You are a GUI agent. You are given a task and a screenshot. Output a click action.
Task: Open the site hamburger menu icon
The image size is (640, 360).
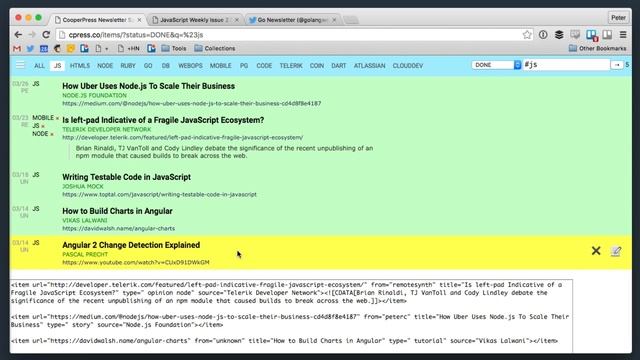tap(20, 65)
